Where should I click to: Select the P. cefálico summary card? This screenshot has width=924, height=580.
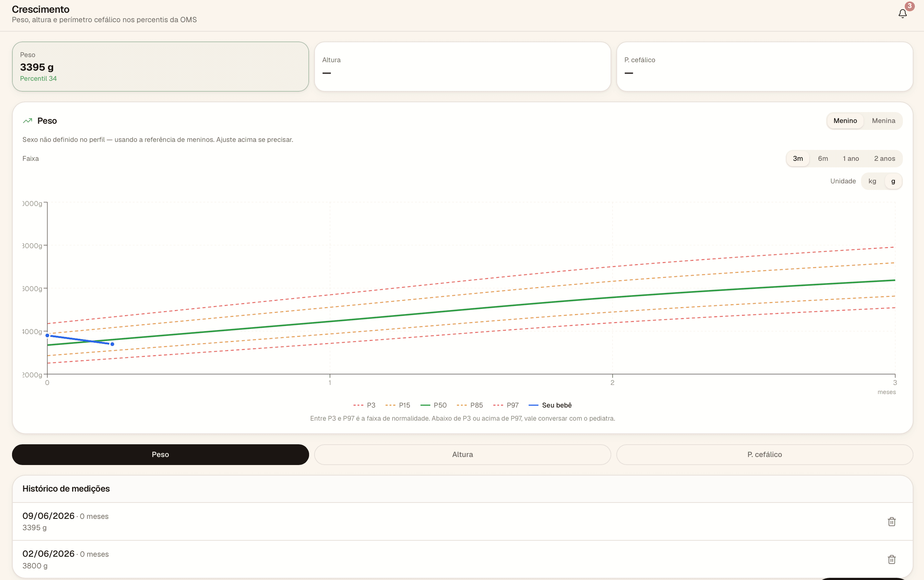click(x=765, y=67)
